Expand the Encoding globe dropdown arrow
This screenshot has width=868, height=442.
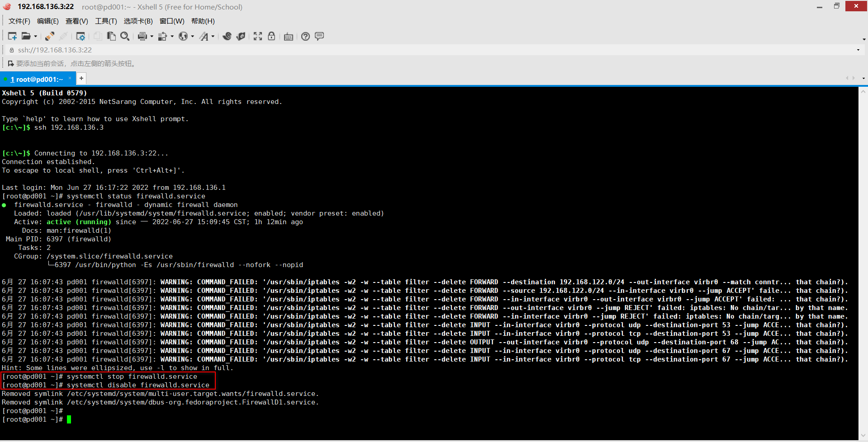click(192, 37)
